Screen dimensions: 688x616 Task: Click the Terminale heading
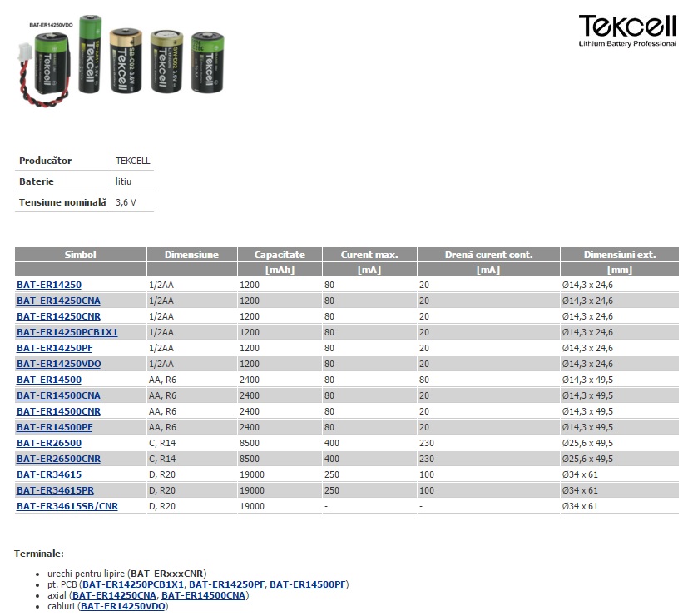(39, 554)
